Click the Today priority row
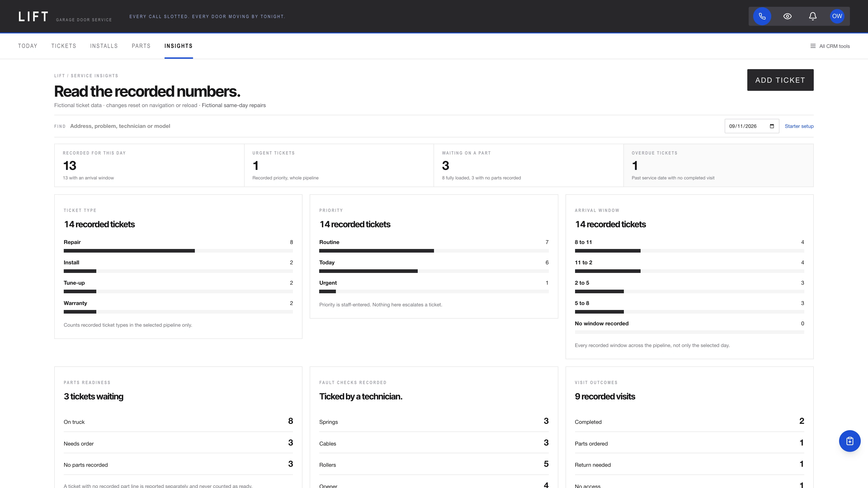The image size is (868, 488). pyautogui.click(x=434, y=266)
